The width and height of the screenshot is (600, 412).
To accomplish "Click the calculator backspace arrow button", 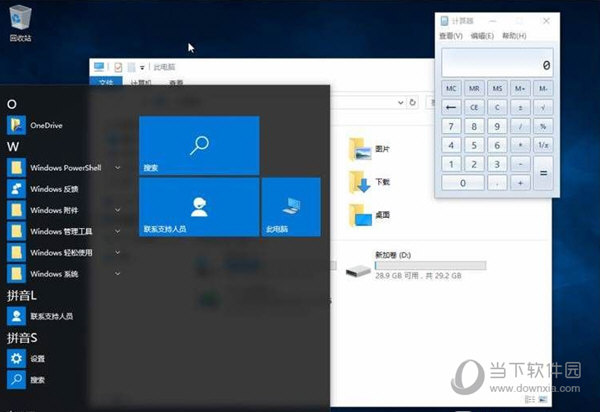I will (451, 107).
